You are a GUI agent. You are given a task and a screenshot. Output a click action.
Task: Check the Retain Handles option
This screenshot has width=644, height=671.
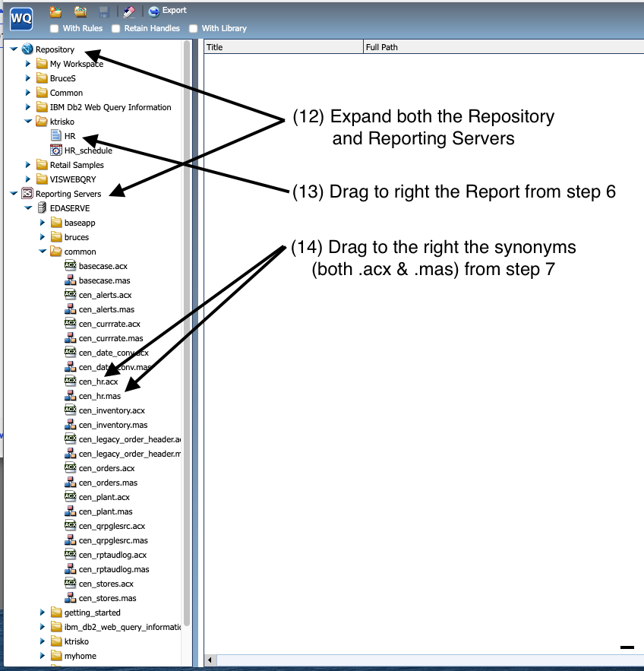(x=114, y=28)
